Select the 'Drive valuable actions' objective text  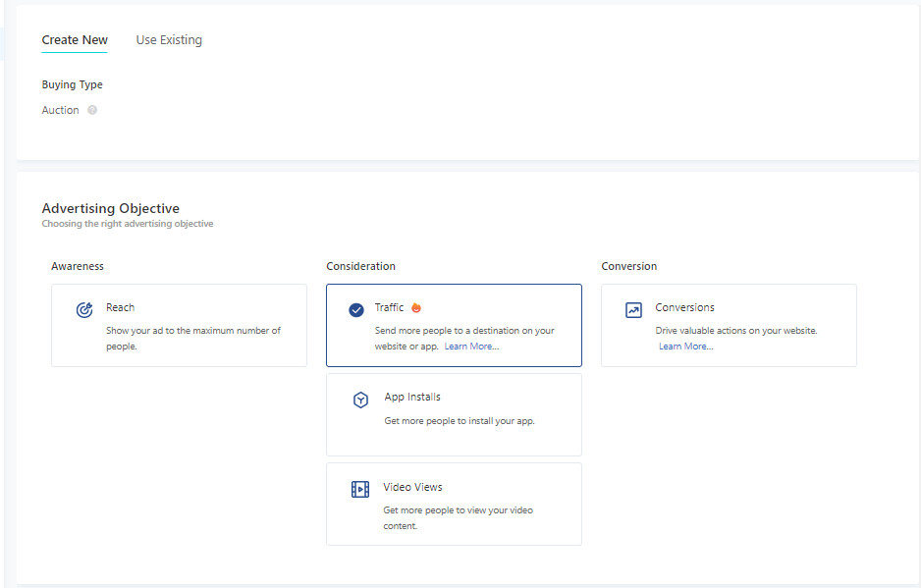[x=735, y=331]
